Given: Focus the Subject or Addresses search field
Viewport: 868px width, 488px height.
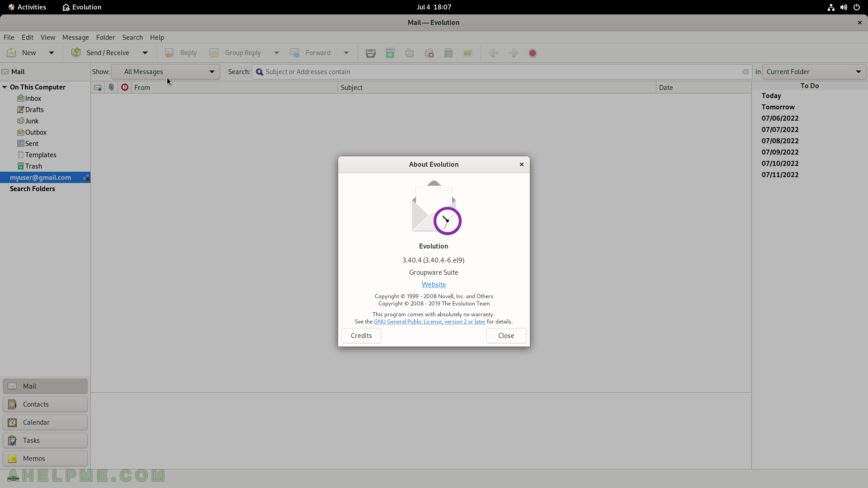Looking at the screenshot, I should pyautogui.click(x=502, y=72).
